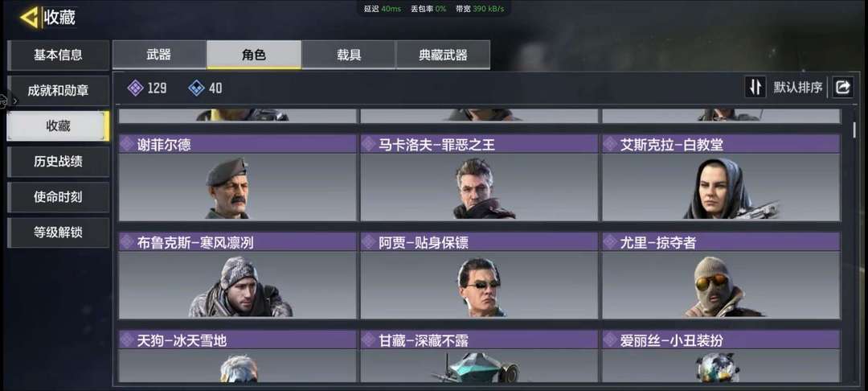Click the purple diamond 129 counter icon

pyautogui.click(x=135, y=88)
